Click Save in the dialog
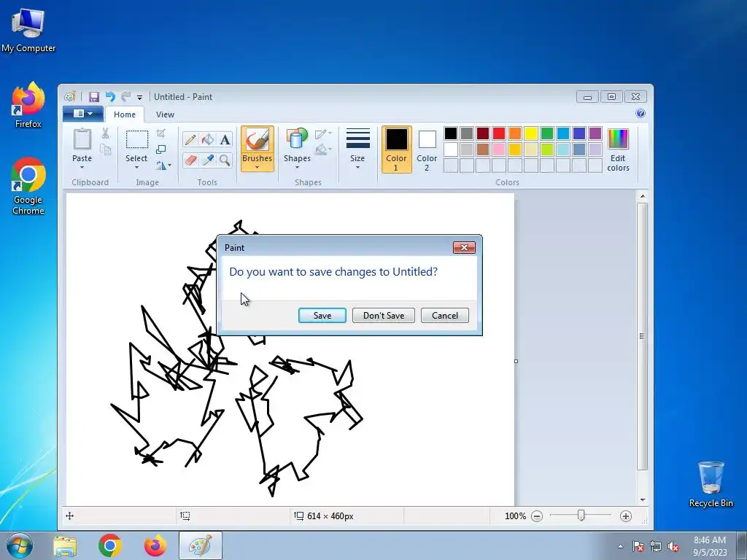 (322, 316)
